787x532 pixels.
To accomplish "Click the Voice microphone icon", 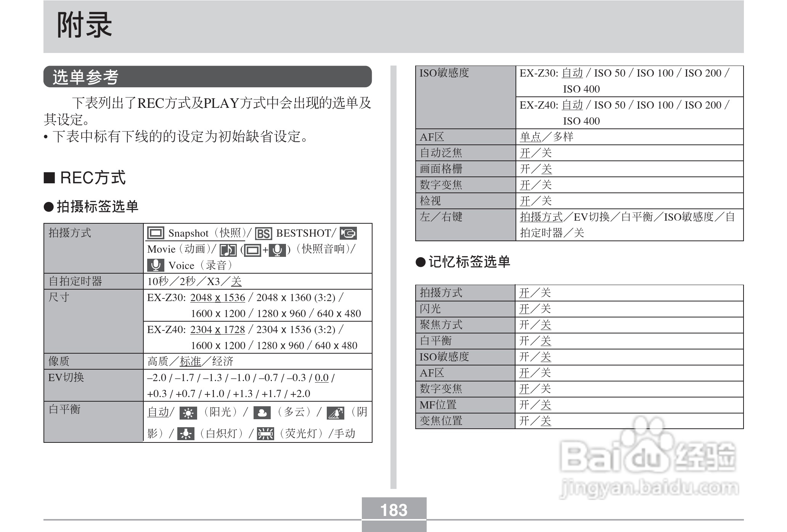I will (156, 265).
